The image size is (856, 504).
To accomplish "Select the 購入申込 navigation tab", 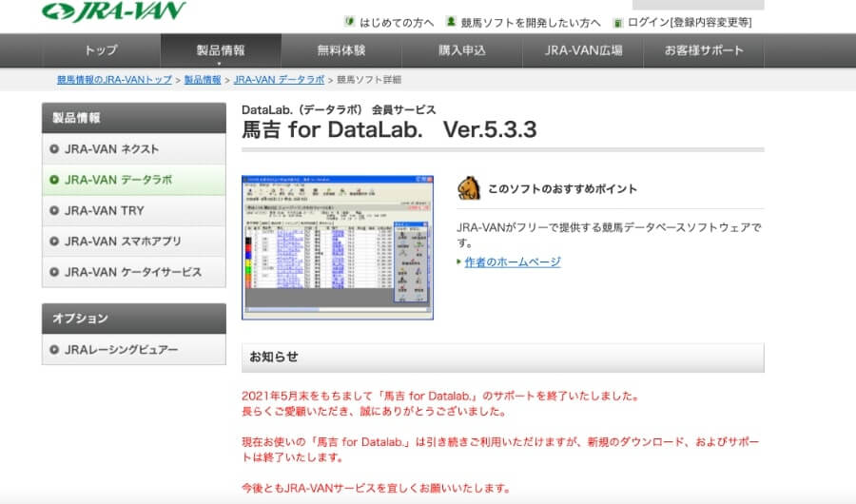I will click(x=462, y=50).
